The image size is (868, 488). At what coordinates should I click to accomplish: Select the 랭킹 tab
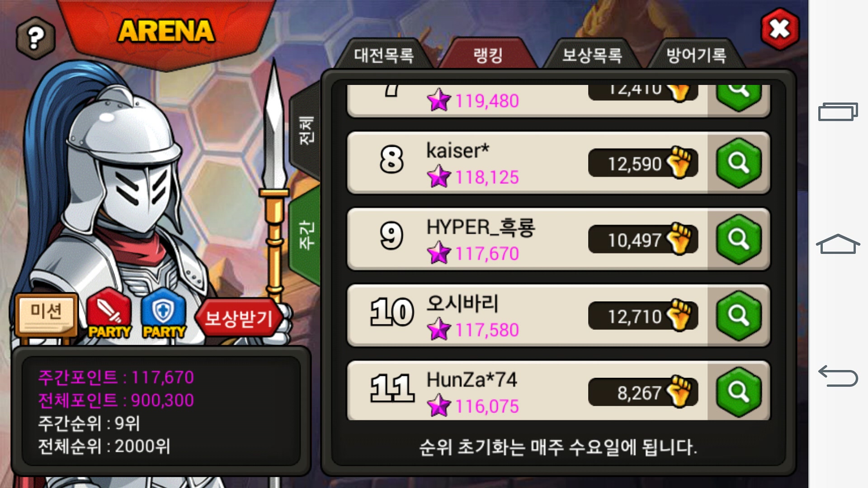[488, 55]
